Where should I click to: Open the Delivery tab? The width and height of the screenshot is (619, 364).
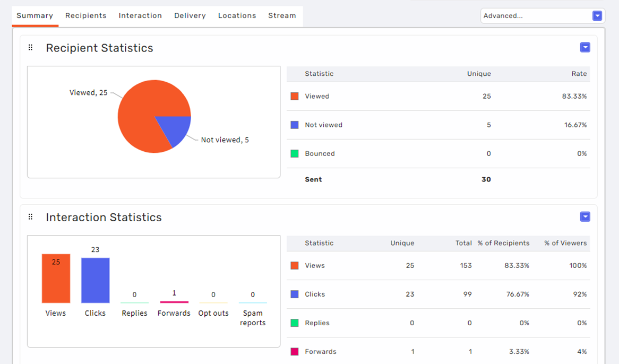[190, 16]
